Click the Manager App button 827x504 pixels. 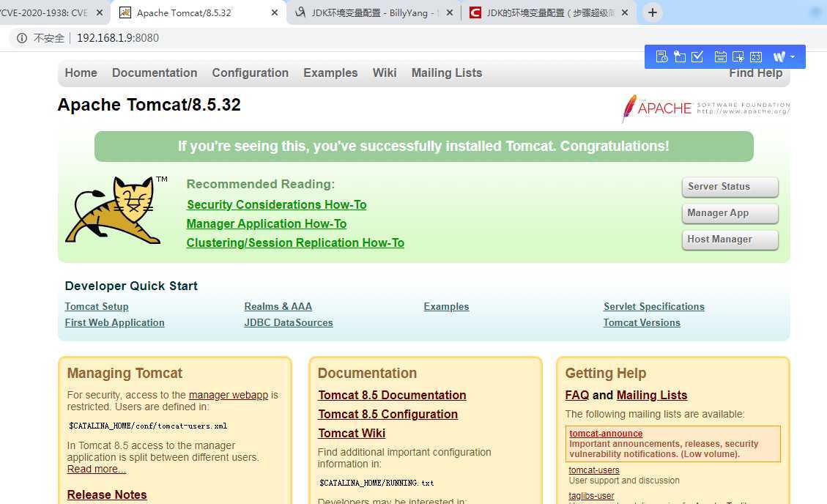[x=730, y=213]
